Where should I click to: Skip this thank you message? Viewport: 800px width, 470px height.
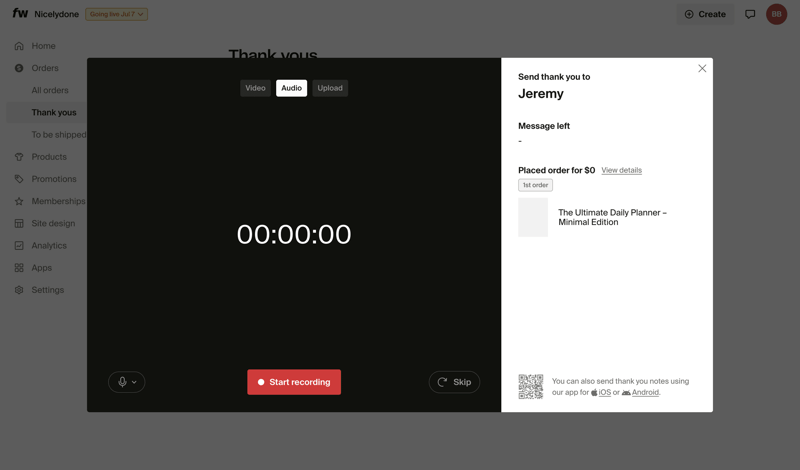pyautogui.click(x=454, y=382)
